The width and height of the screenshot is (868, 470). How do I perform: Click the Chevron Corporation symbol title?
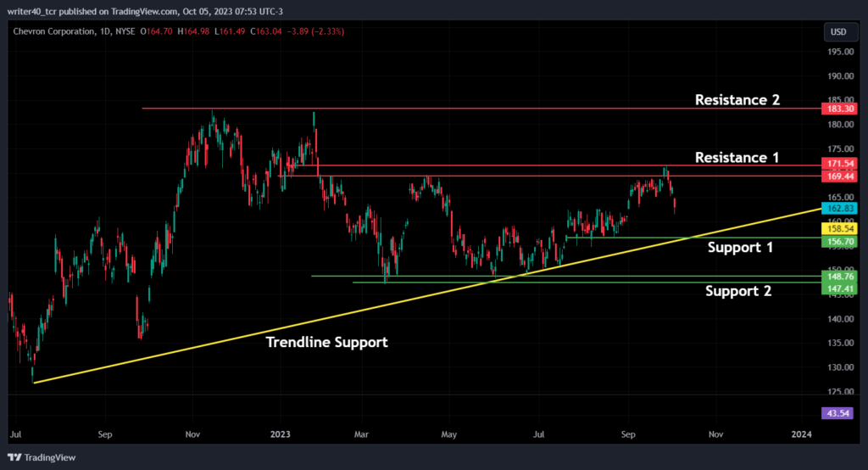(53, 31)
